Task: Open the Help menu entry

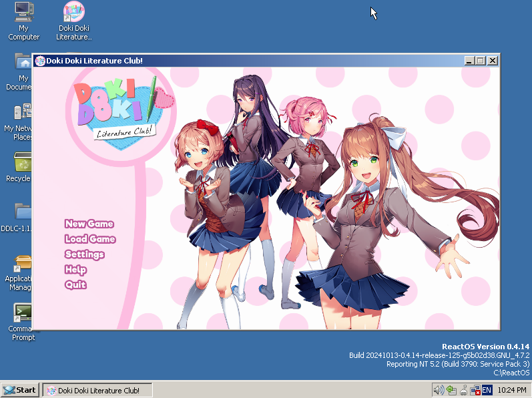Action: pyautogui.click(x=75, y=270)
